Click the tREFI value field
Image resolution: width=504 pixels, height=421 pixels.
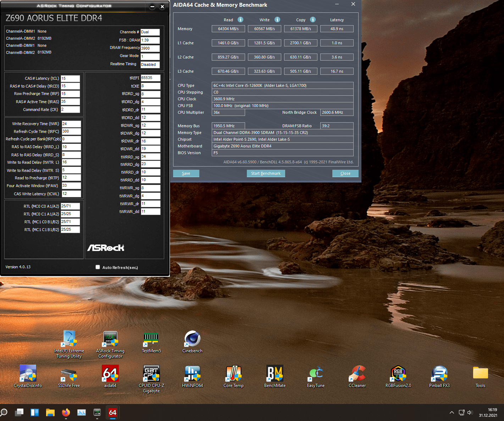[150, 78]
